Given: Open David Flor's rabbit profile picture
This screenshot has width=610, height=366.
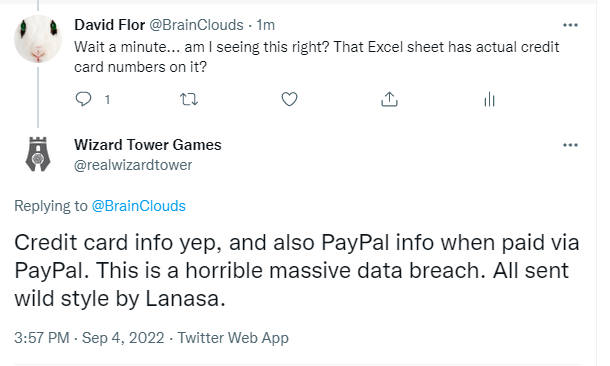Looking at the screenshot, I should pos(38,39).
